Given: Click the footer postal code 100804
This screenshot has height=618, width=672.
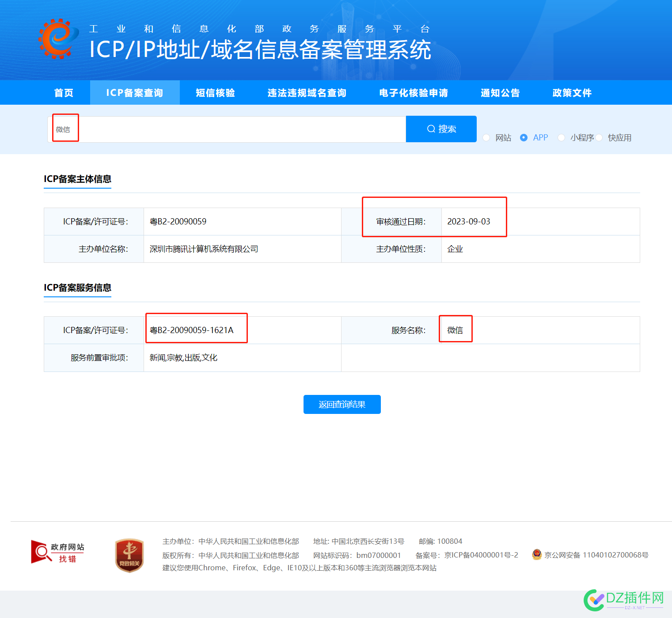Looking at the screenshot, I should point(449,541).
